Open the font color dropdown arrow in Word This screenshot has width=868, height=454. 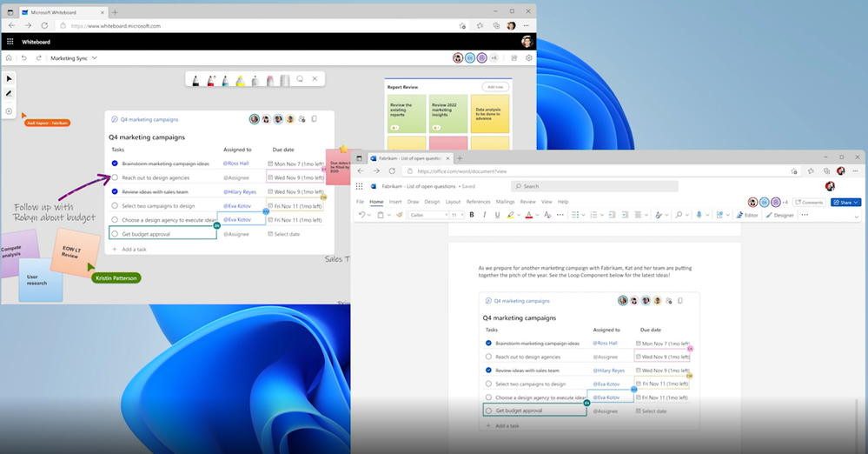[537, 215]
